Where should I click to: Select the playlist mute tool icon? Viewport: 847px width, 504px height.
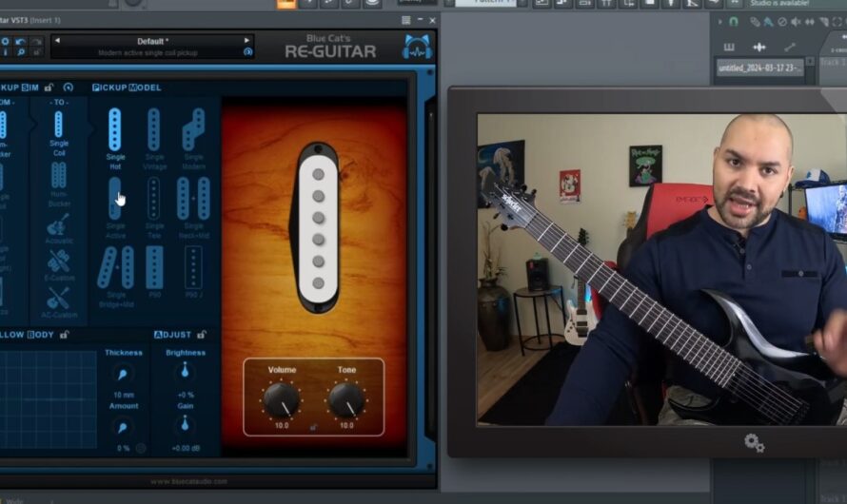(x=796, y=22)
